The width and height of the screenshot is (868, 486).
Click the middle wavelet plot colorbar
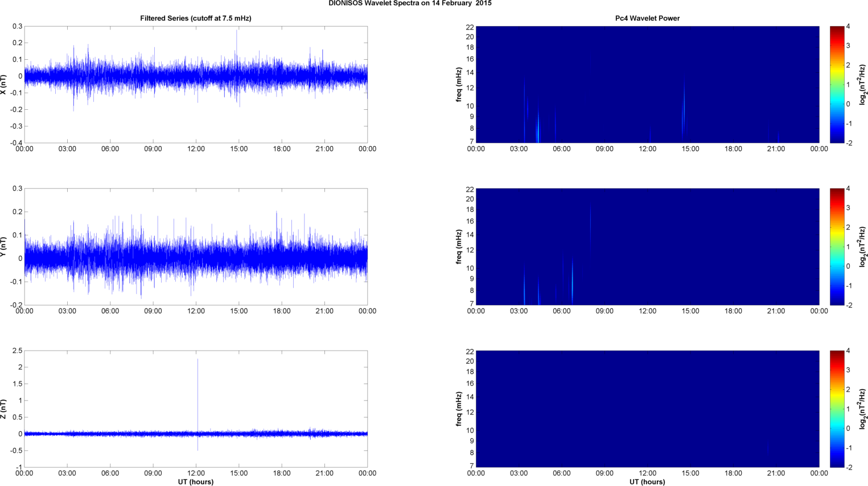point(837,246)
